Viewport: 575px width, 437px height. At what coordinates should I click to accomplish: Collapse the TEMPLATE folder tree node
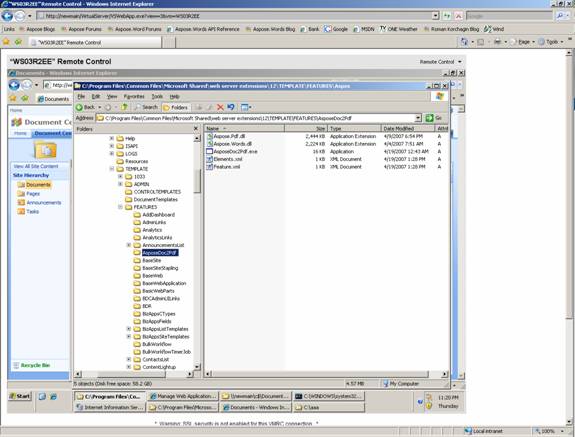point(111,169)
